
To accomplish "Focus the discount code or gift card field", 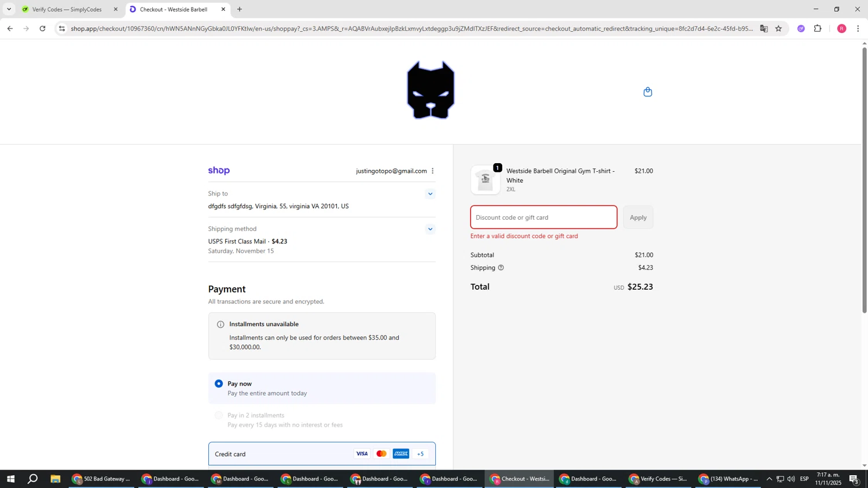I will (x=543, y=217).
